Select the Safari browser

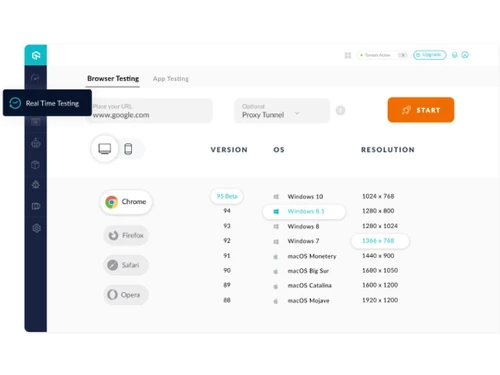pyautogui.click(x=126, y=265)
